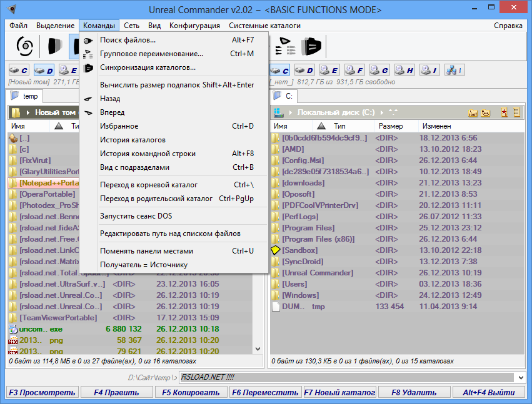The image size is (532, 404).
Task: Click F6 Переместить button
Action: pyautogui.click(x=265, y=393)
